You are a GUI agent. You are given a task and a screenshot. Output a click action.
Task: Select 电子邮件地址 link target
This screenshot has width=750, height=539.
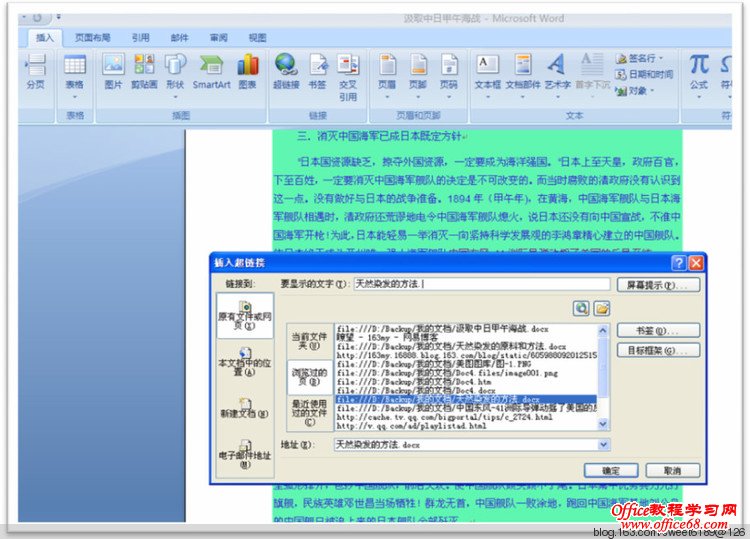pyautogui.click(x=245, y=454)
